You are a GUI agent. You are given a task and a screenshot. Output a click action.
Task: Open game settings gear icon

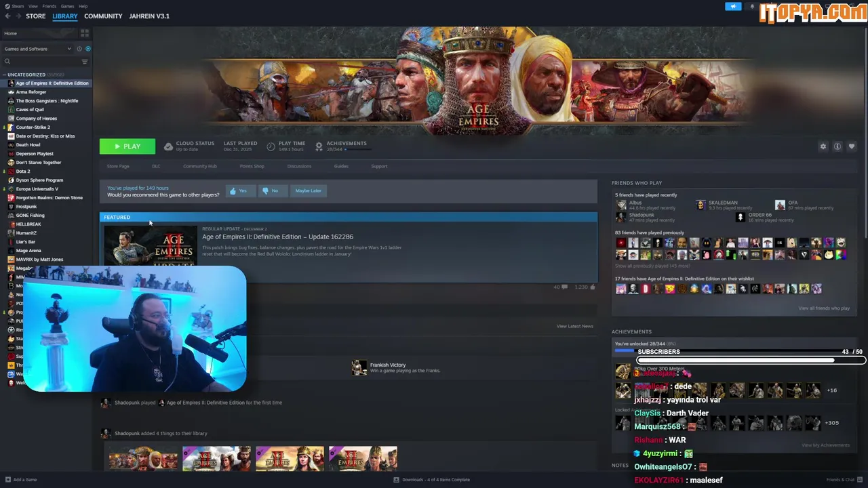(x=823, y=146)
